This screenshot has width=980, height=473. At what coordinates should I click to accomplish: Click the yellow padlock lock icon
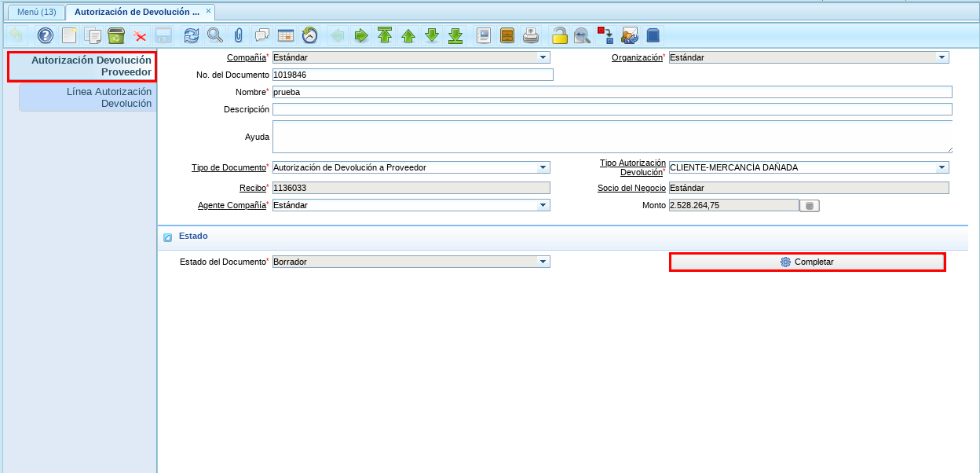coord(559,35)
